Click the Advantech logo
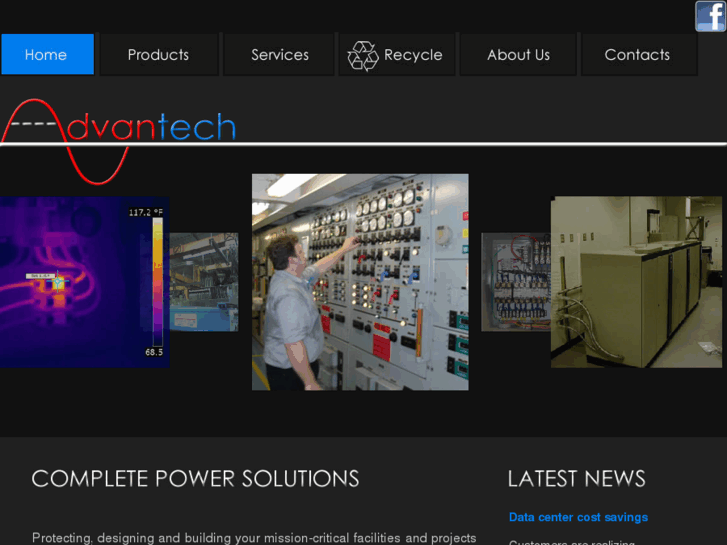 [x=119, y=141]
